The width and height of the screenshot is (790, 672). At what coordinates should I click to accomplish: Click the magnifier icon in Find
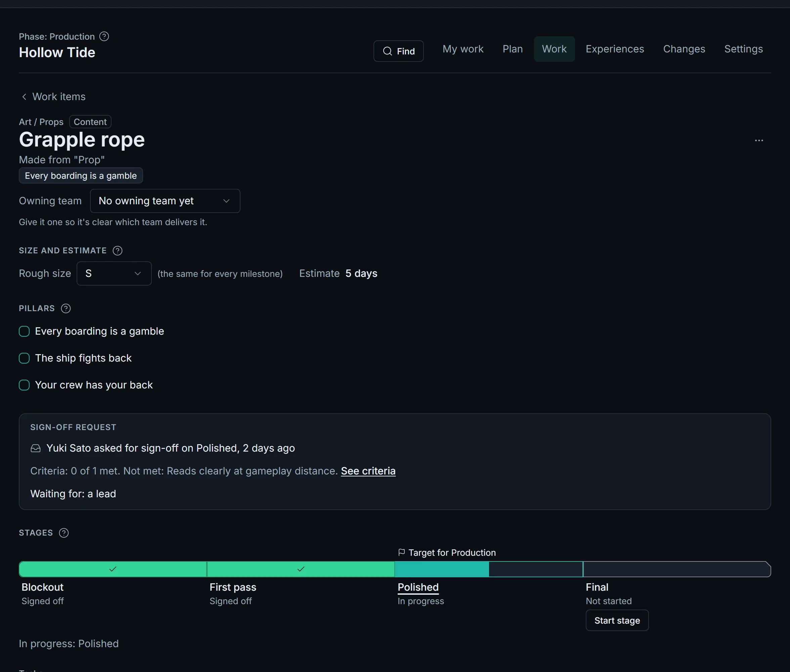pos(387,51)
